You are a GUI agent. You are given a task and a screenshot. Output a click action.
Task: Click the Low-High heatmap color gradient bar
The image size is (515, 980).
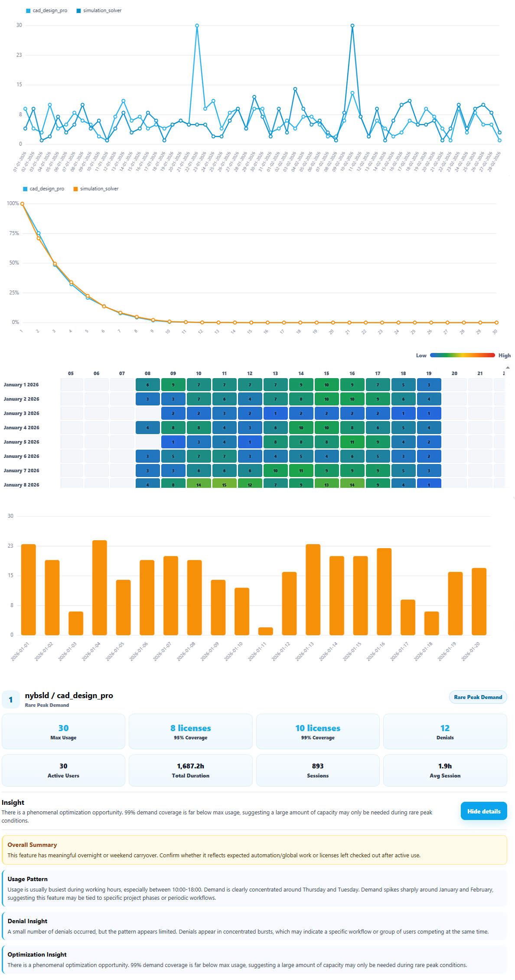pos(462,355)
